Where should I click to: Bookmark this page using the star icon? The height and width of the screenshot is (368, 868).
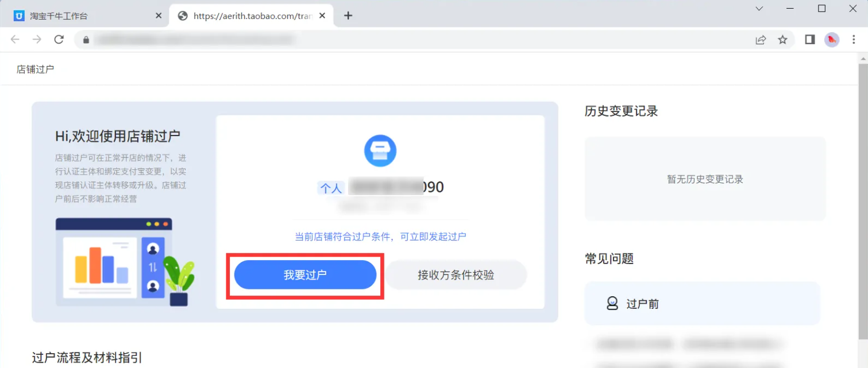[x=782, y=39]
